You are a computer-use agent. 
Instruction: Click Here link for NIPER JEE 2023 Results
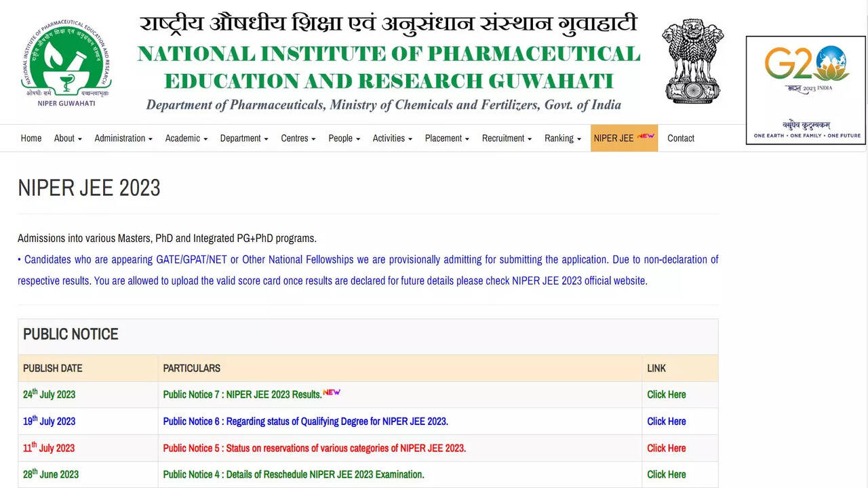666,394
